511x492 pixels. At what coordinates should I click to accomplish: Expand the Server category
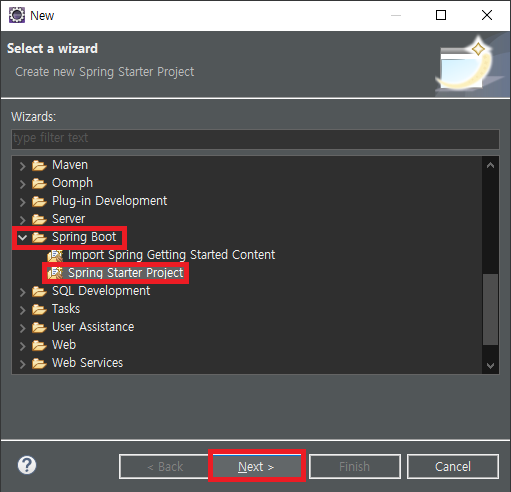22,220
